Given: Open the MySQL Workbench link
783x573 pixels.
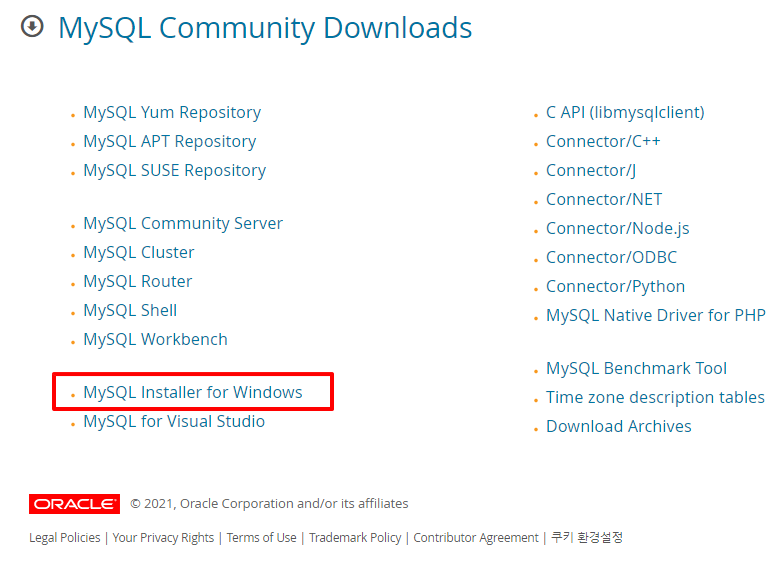Looking at the screenshot, I should pos(155,339).
